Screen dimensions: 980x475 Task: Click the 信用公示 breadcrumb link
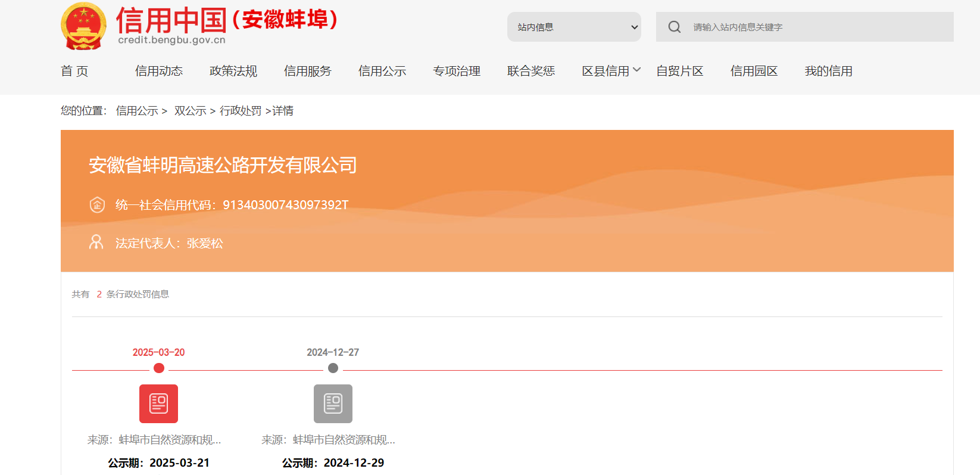tap(137, 111)
